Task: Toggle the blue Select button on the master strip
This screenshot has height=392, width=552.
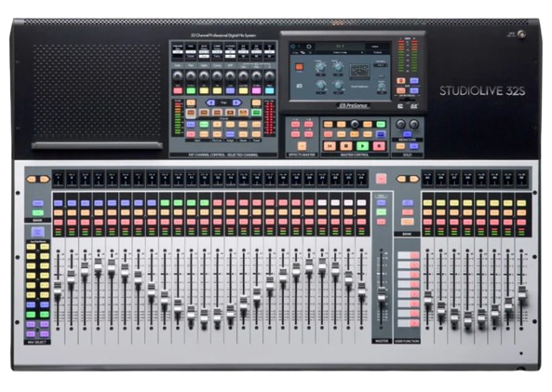Action: (x=381, y=202)
